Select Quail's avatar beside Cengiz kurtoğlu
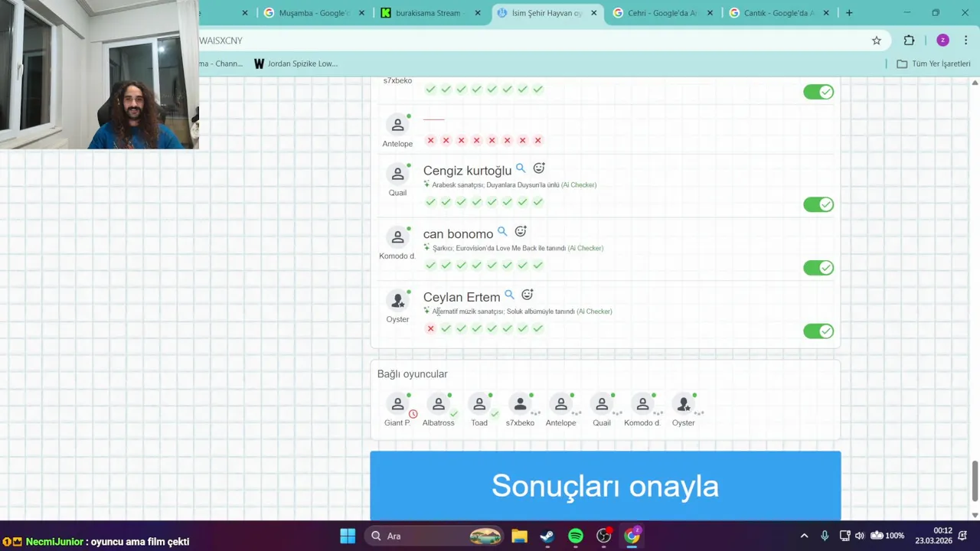The height and width of the screenshot is (551, 980). coord(397,174)
